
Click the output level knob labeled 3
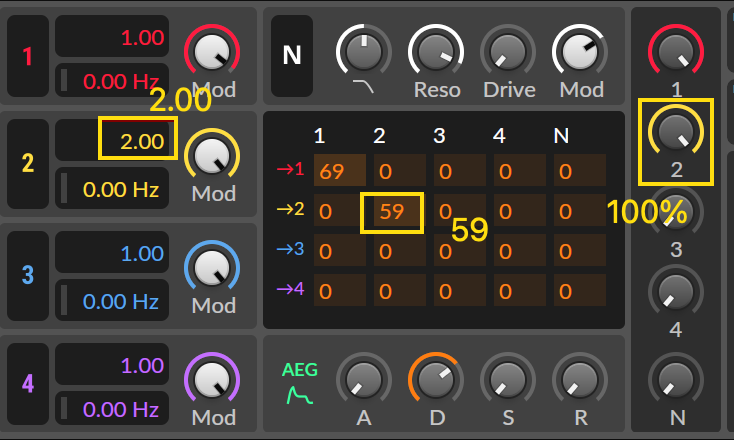676,212
